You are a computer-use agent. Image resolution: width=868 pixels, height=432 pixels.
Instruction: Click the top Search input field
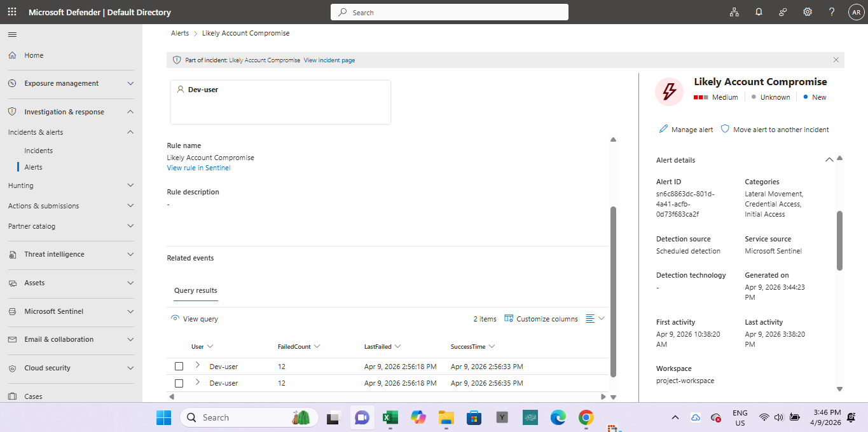click(x=450, y=12)
